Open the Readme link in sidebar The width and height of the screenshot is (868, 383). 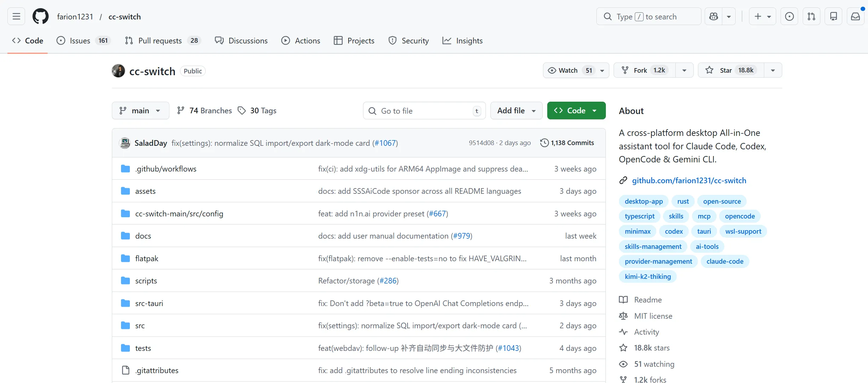click(x=648, y=299)
